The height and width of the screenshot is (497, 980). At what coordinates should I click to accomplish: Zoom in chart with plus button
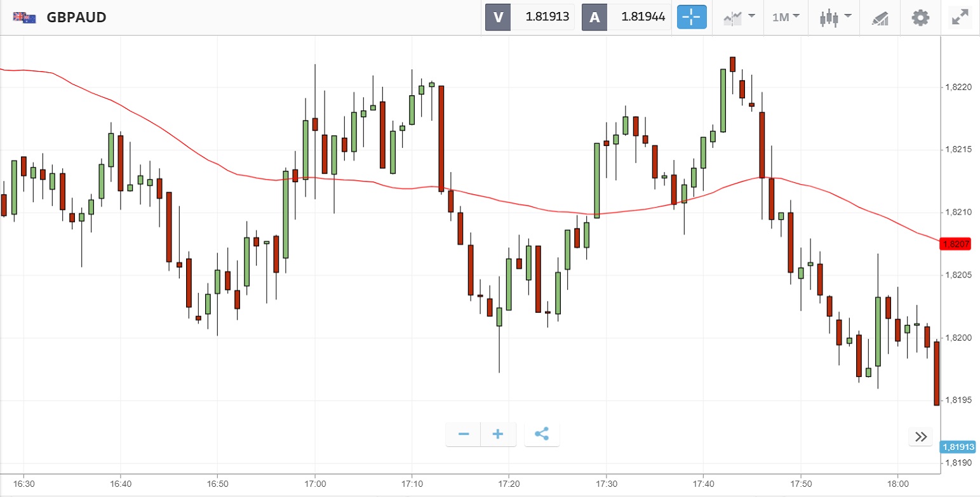point(498,434)
